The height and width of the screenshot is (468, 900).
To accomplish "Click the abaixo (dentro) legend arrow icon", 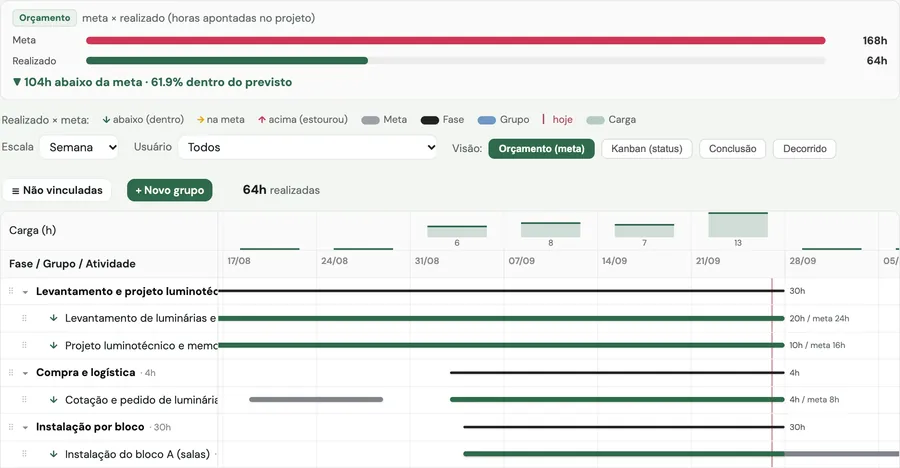I will 106,120.
